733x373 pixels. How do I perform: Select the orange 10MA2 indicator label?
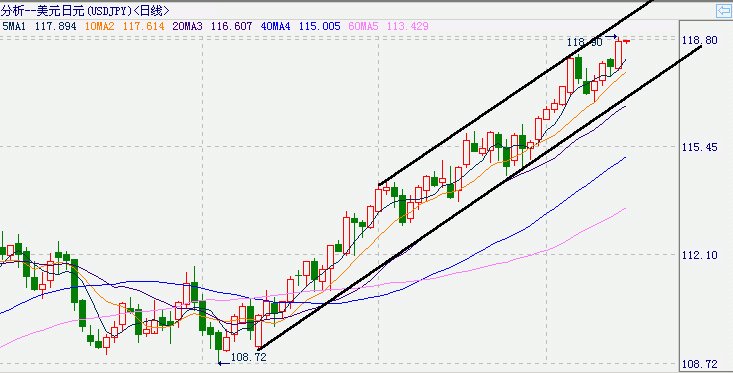[x=100, y=26]
